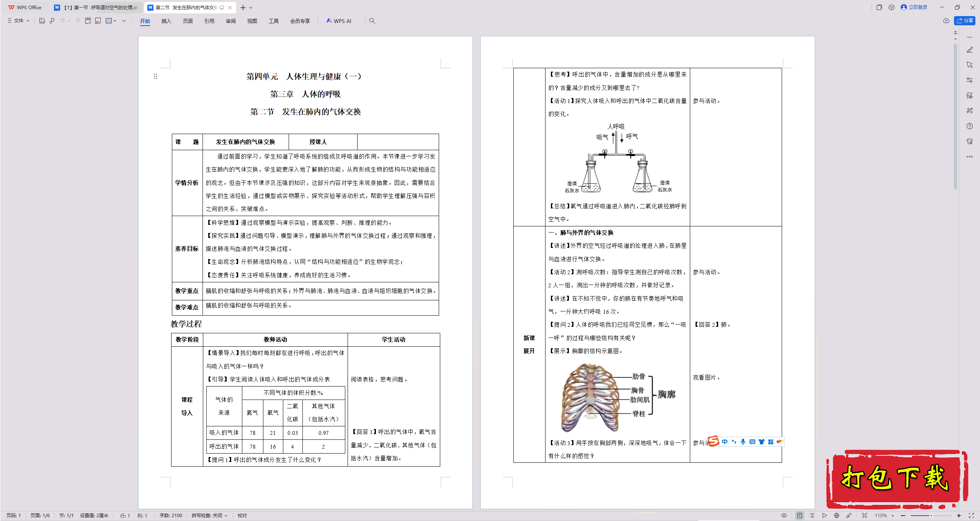Expand quick access toolbar customization chevron

(x=124, y=21)
